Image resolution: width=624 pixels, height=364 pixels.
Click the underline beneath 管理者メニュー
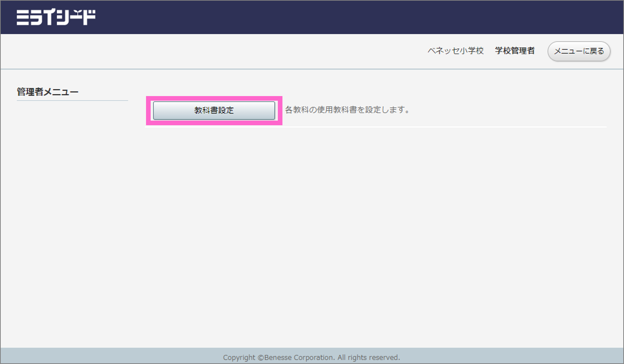pos(72,100)
